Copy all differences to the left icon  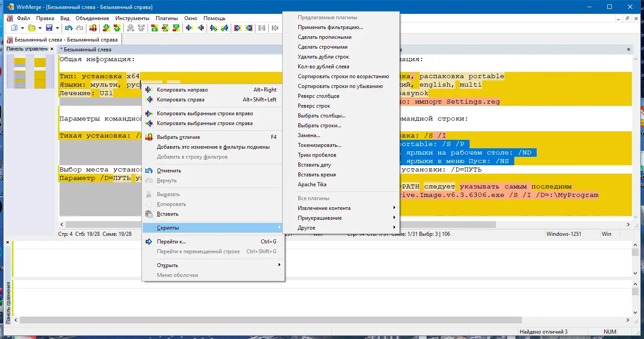click(249, 28)
